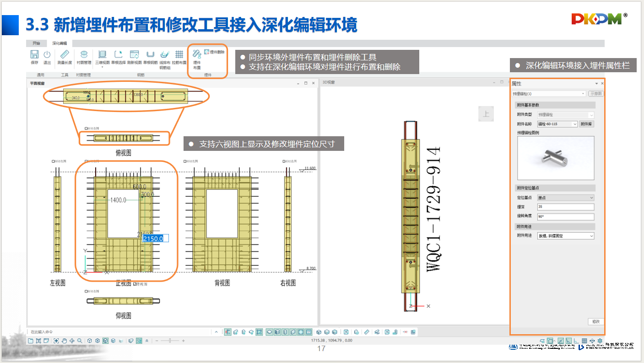Screen dimensions: 644x363
Task: Click the measure ruler icon in lower toolbar
Action: point(367,332)
